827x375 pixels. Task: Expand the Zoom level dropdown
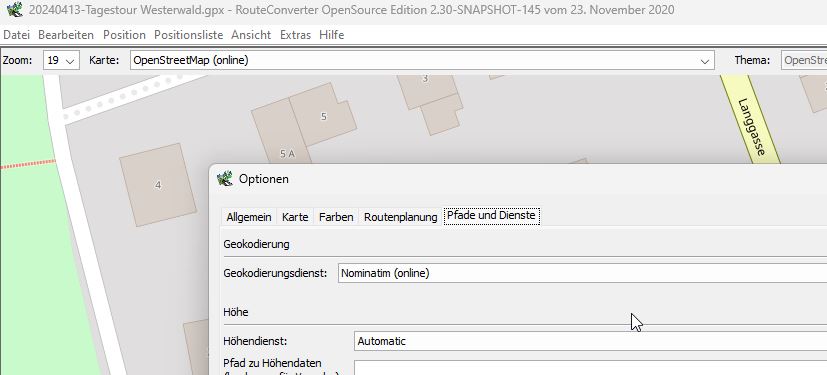[x=61, y=60]
